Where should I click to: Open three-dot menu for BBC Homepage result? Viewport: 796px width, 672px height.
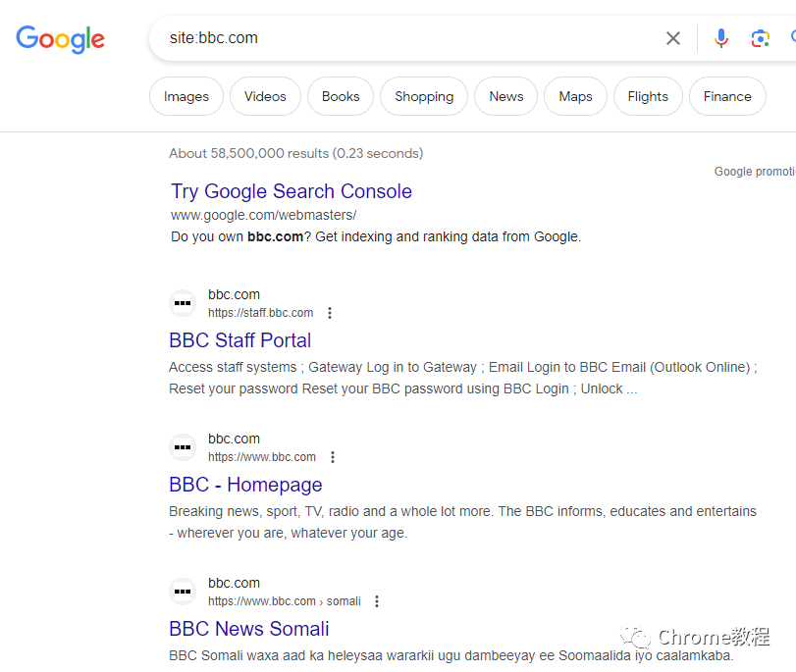click(x=333, y=457)
